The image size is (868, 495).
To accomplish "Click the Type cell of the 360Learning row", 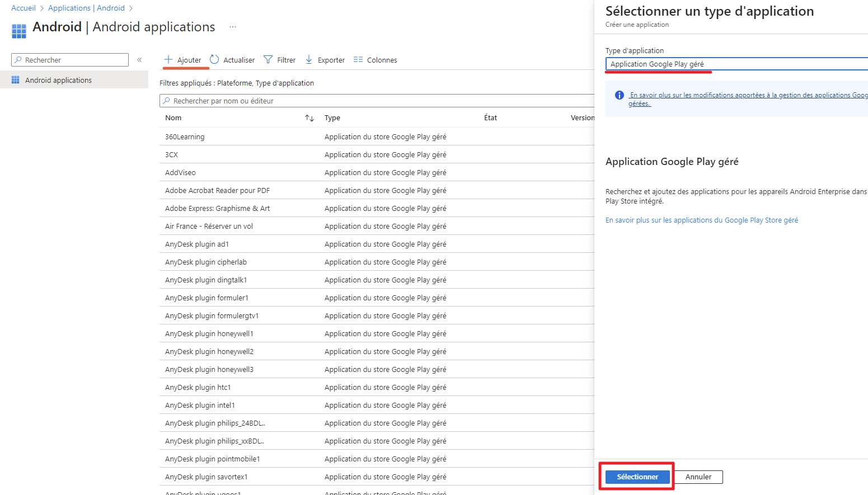I will tap(386, 137).
